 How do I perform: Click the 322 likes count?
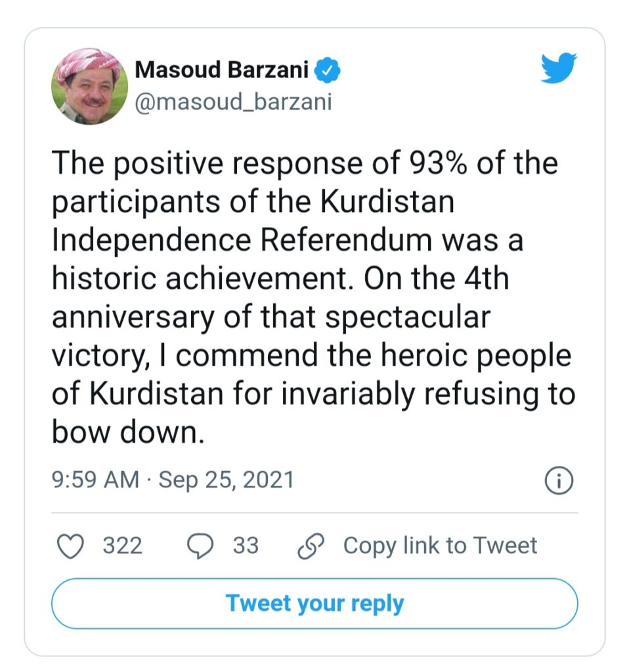tap(122, 546)
